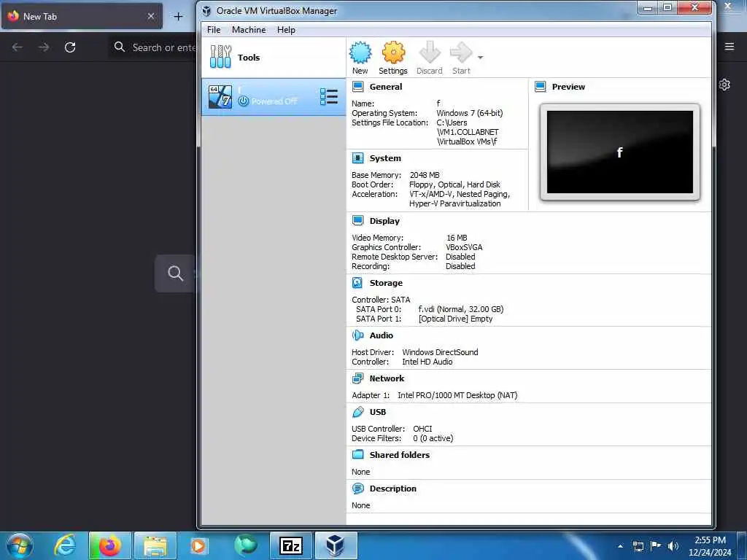Click the taskbar clock showing 2:55 PM
This screenshot has height=560, width=747.
point(710,546)
